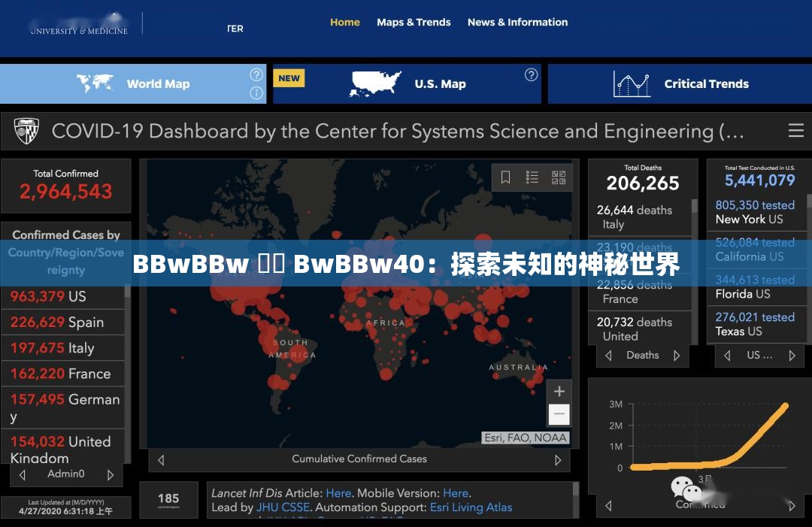Click the deaths list scrollbar

695,207
